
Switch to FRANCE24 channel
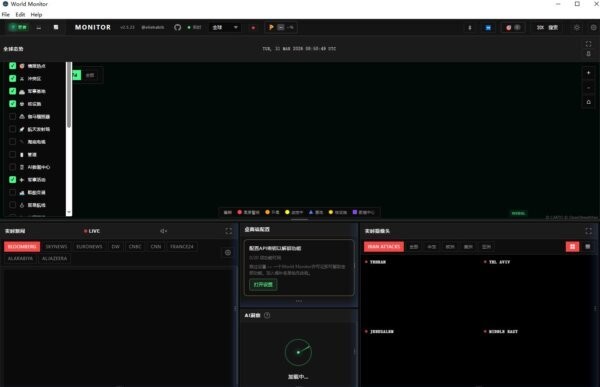[182, 247]
